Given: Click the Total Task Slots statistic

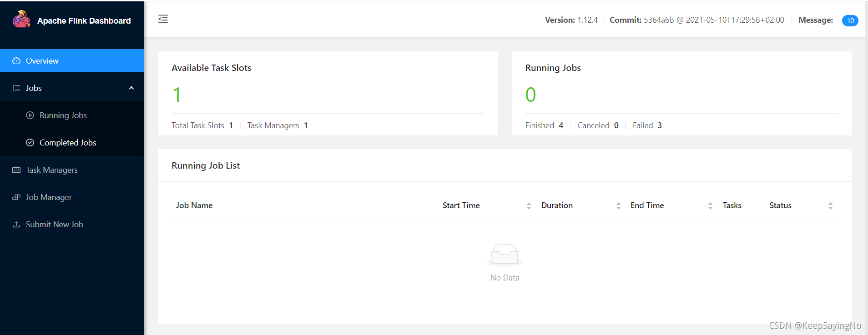Looking at the screenshot, I should pyautogui.click(x=202, y=125).
